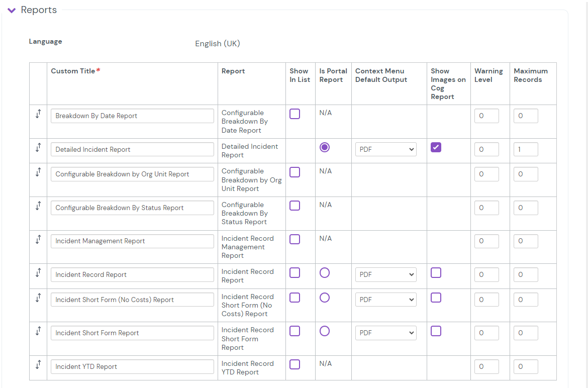Click reorder arrows for Incident YTD Report

(x=38, y=364)
